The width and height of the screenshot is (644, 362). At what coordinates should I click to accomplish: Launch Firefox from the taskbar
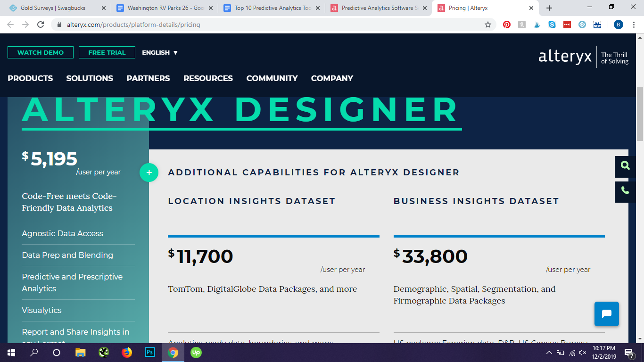[127, 353]
